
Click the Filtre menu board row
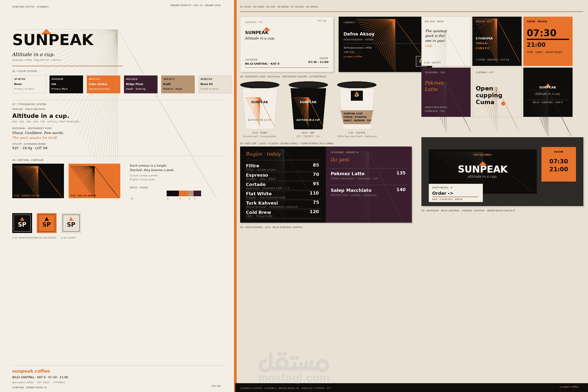tap(283, 167)
